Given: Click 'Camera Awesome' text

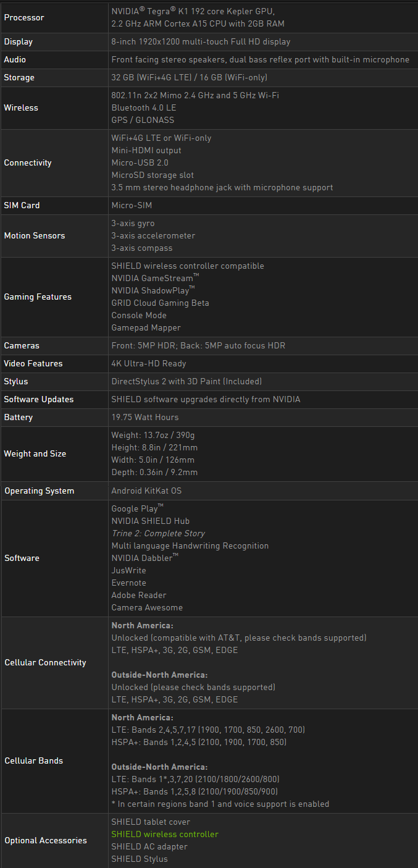Looking at the screenshot, I should coord(147,607).
